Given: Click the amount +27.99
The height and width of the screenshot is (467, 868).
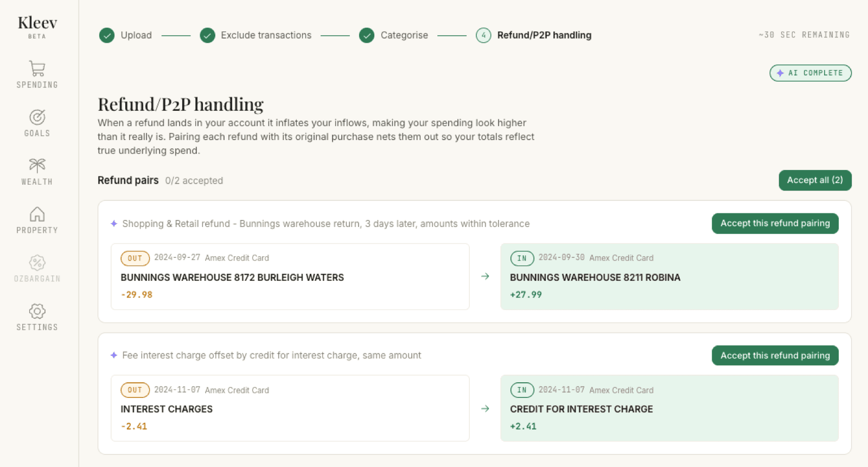Looking at the screenshot, I should click(x=526, y=295).
